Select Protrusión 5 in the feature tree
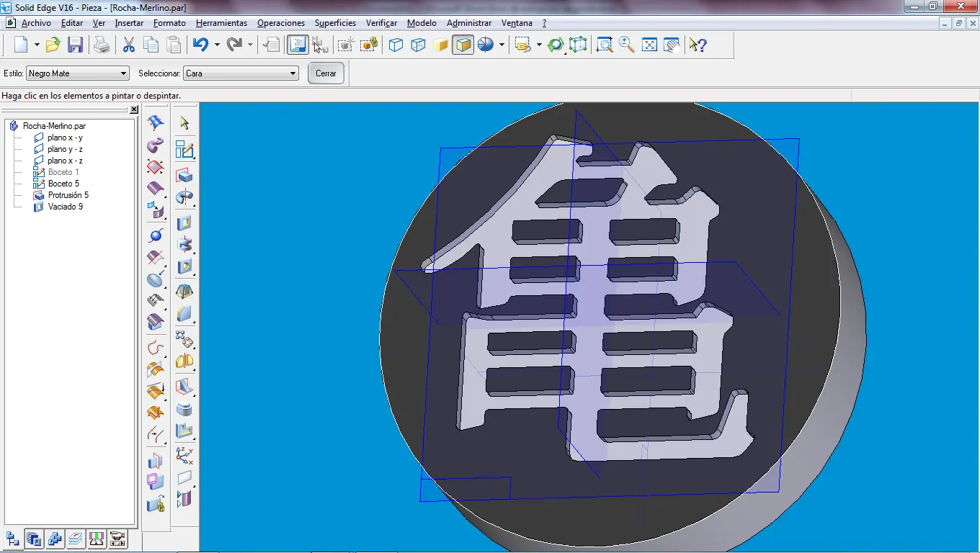 click(x=68, y=195)
